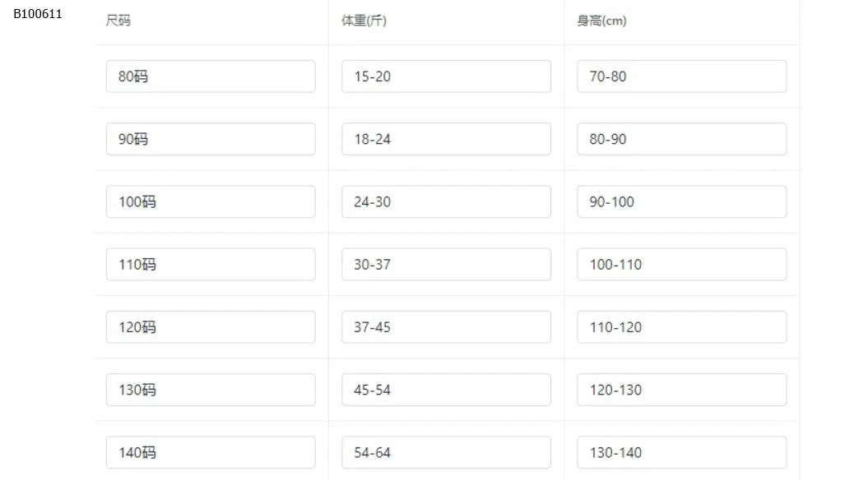868x504 pixels.
Task: Click the 120码 size input
Action: 211,327
